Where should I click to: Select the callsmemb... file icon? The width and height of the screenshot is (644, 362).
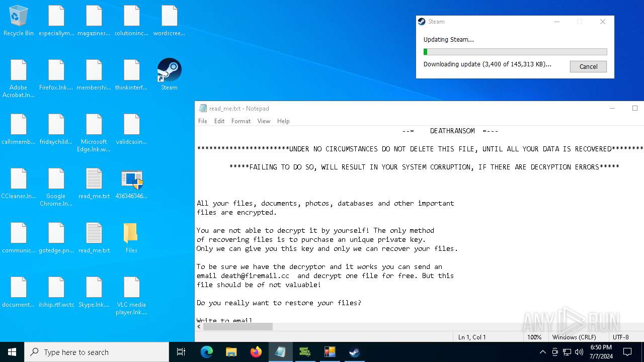click(19, 129)
